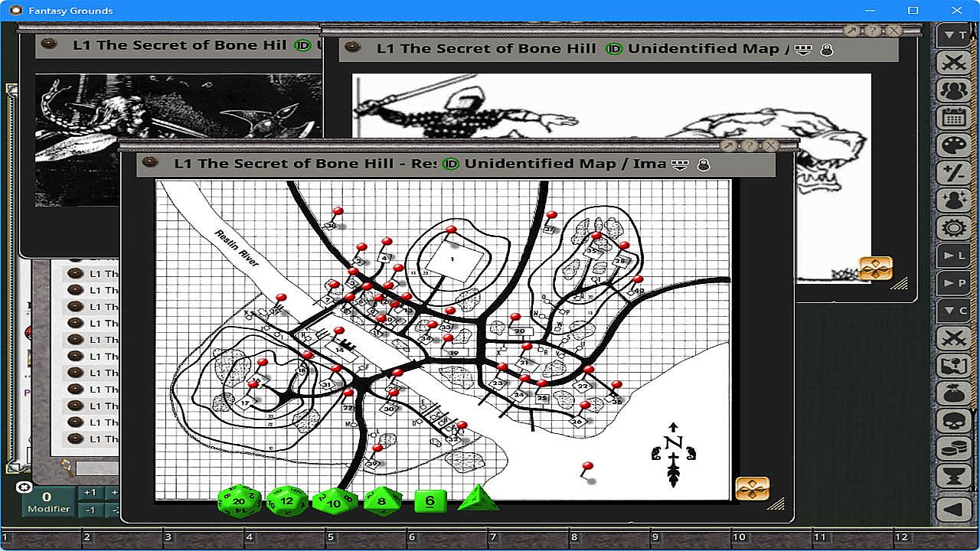Image resolution: width=980 pixels, height=551 pixels.
Task: Click the lone red pin left of the compass rose
Action: pos(588,466)
